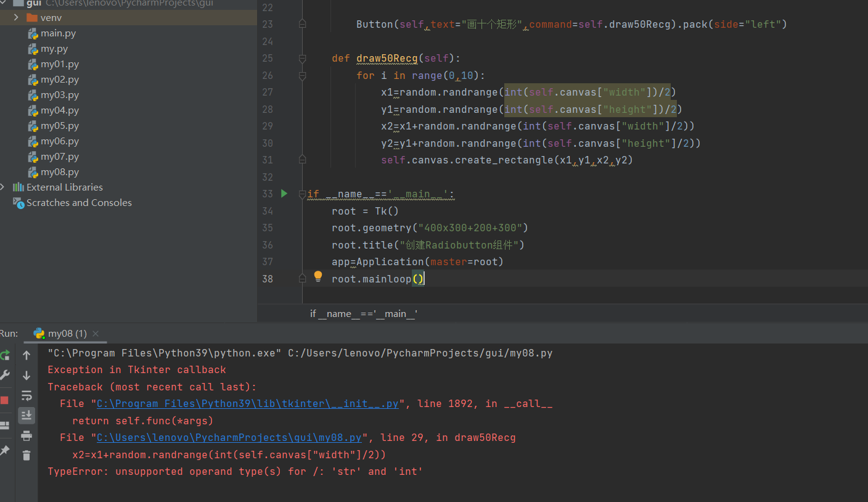Close the my08 (1) run tab
This screenshot has width=868, height=502.
pyautogui.click(x=96, y=334)
